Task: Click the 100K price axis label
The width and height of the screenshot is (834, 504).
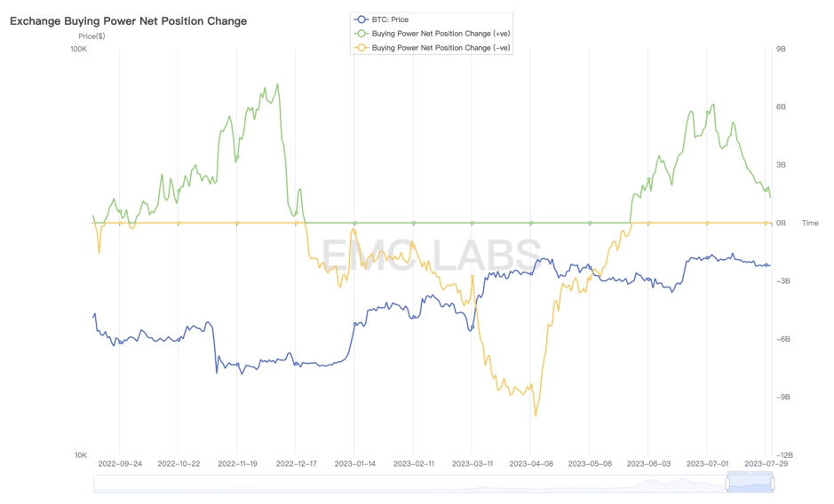Action: tap(78, 49)
